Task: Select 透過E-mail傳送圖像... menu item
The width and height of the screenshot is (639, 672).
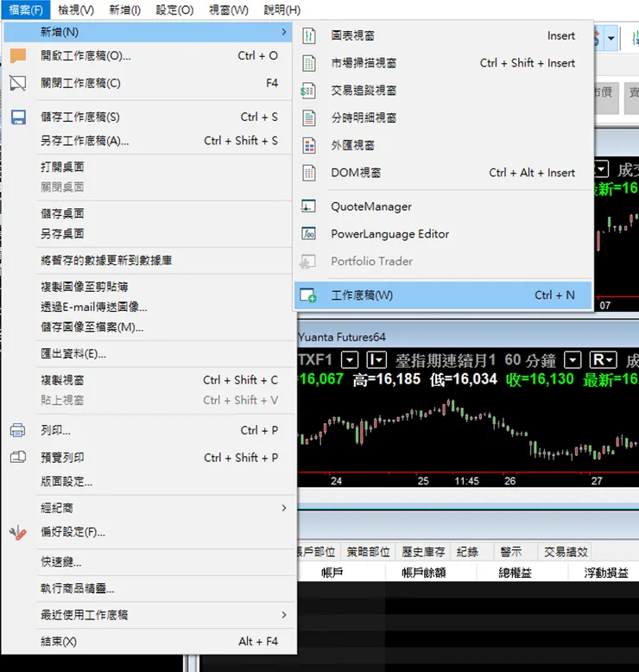Action: coord(149,307)
